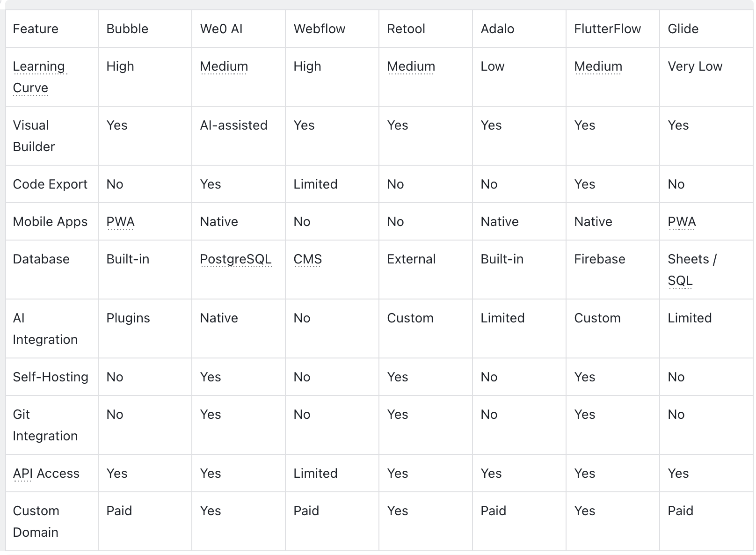Click the 'Very Low' learning curve cell

tap(695, 66)
